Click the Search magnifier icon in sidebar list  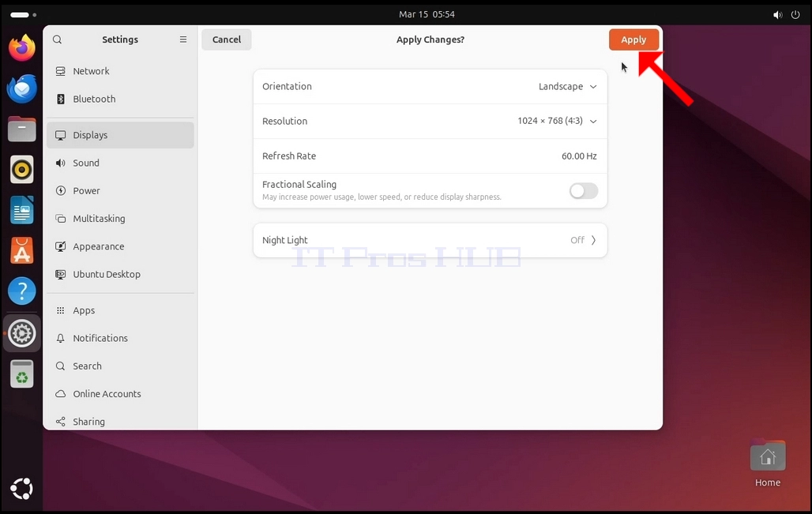(x=61, y=366)
